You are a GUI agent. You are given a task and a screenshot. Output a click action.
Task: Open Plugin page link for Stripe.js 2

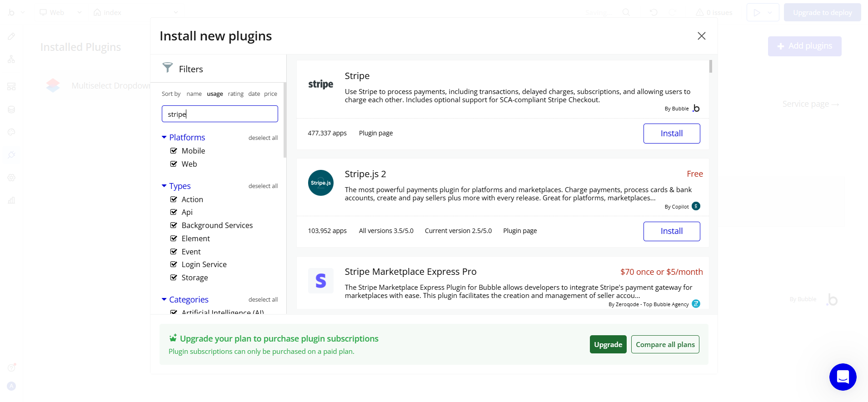(x=520, y=231)
